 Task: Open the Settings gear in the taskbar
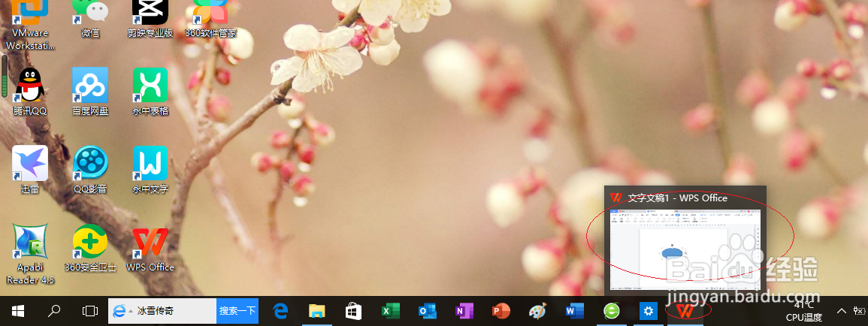coord(649,311)
